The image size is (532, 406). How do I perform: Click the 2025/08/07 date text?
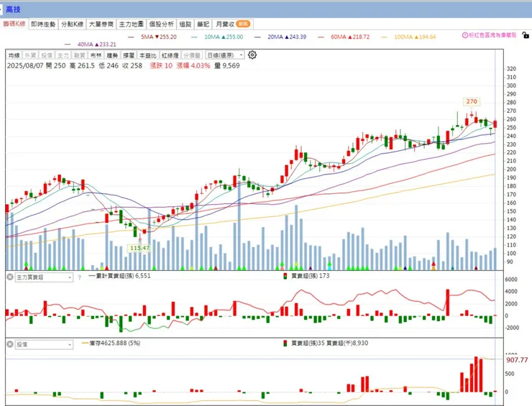click(x=25, y=65)
